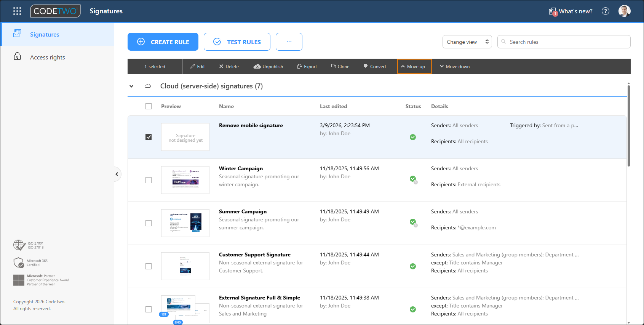
Task: Click the CREATE RULE button
Action: click(x=163, y=42)
